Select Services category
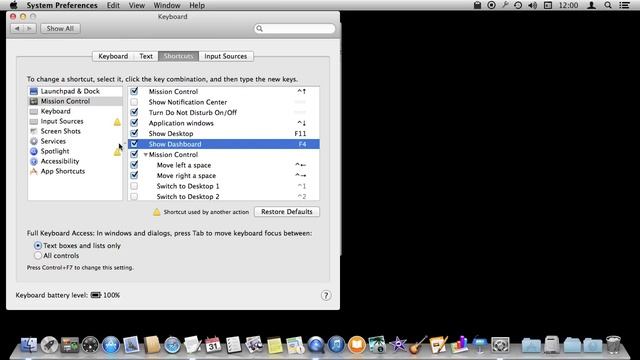 [75, 141]
